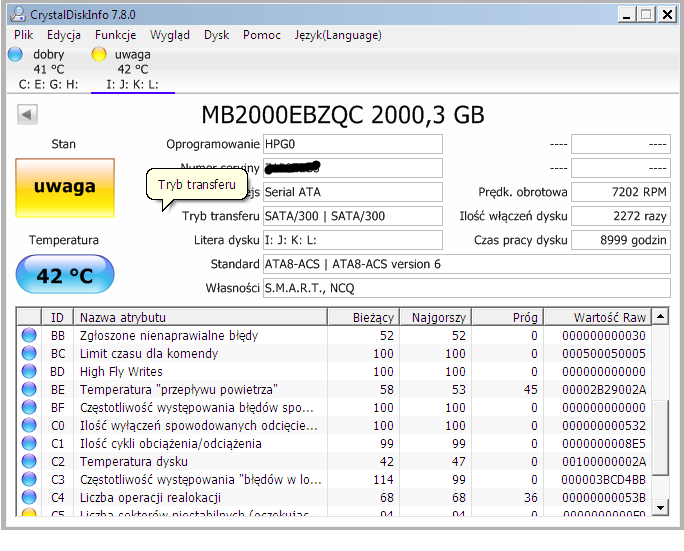Click the yellow 'uwaga' status orb in disk list
The width and height of the screenshot is (684, 551).
coord(99,54)
